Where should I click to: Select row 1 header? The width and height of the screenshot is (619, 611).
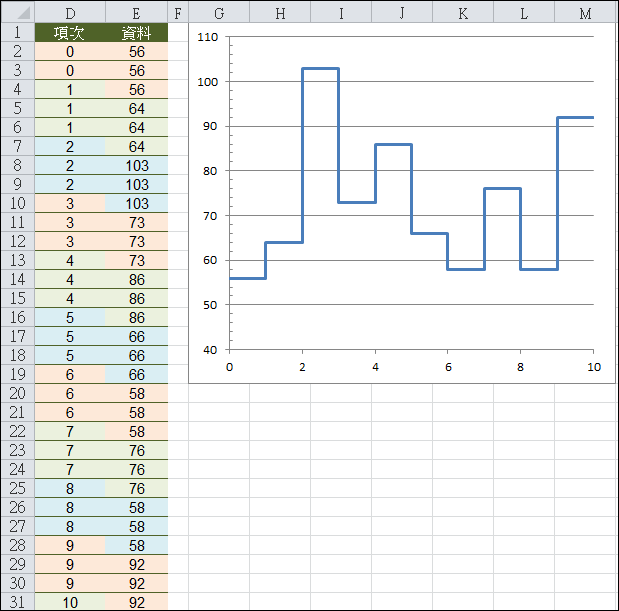coord(18,32)
